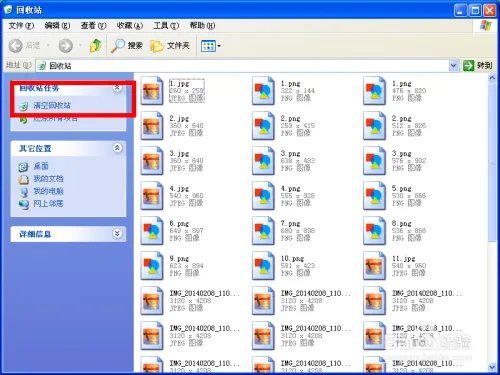Click the address bar field showing 回收站
Viewport: 500px width, 375px height.
[243, 66]
